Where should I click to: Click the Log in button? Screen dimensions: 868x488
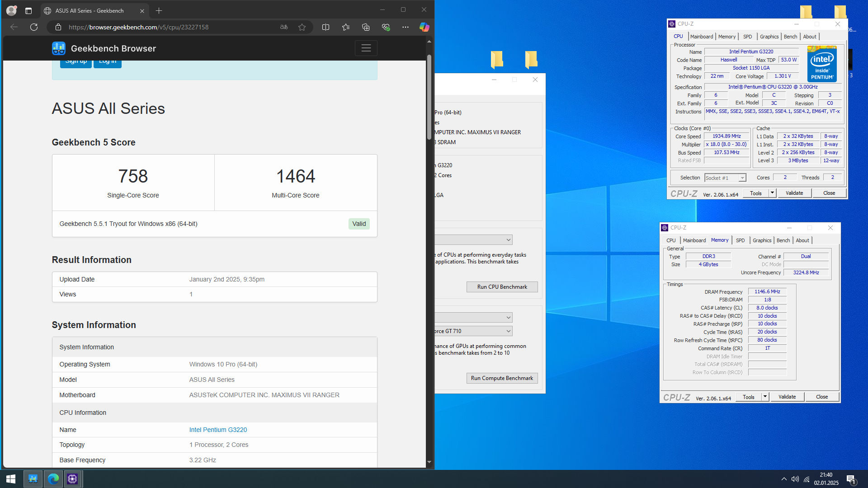pos(108,63)
